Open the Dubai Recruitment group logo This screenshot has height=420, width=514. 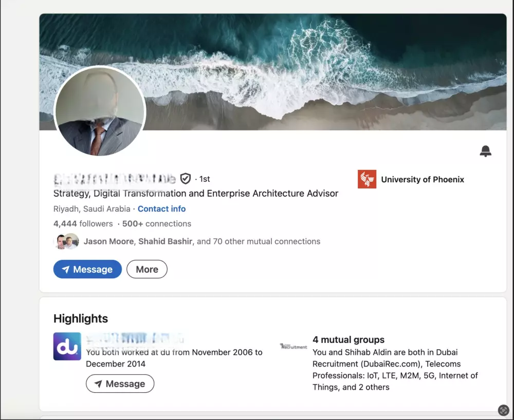(293, 347)
